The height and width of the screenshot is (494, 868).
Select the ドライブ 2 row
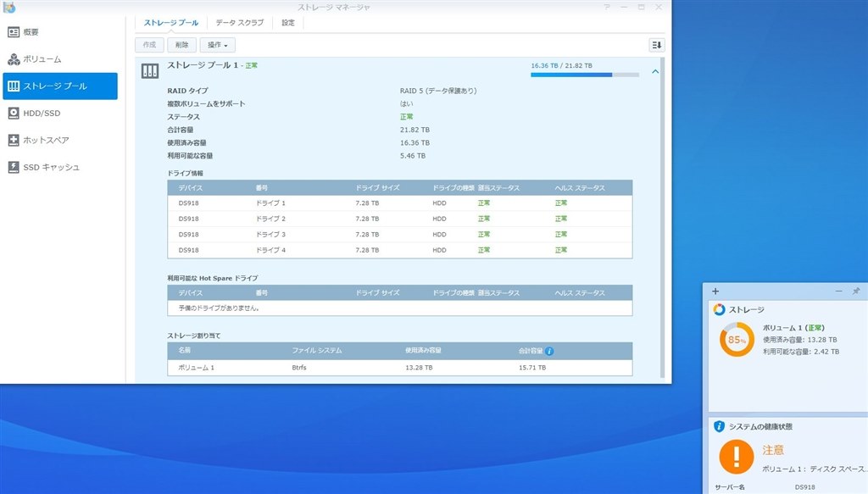(400, 219)
